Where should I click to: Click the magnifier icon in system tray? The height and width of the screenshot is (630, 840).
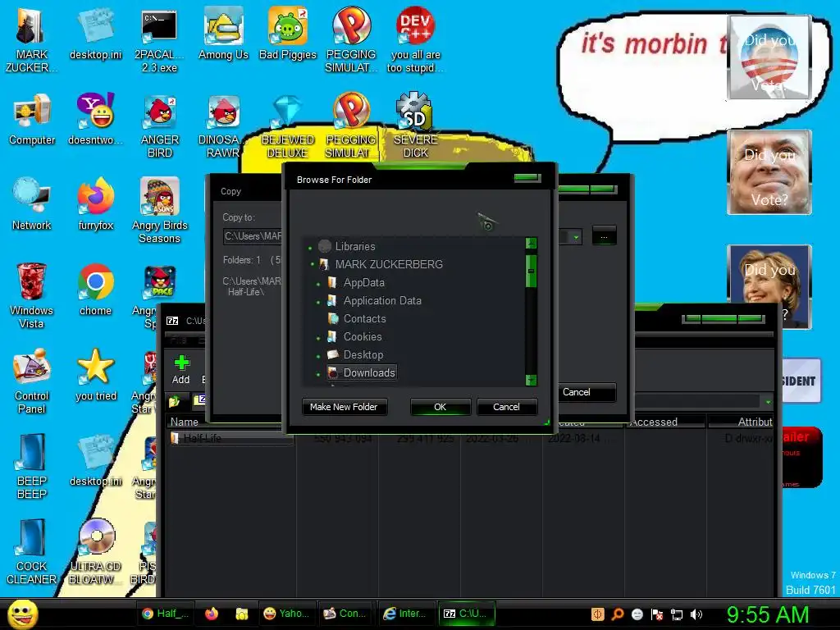click(x=617, y=614)
